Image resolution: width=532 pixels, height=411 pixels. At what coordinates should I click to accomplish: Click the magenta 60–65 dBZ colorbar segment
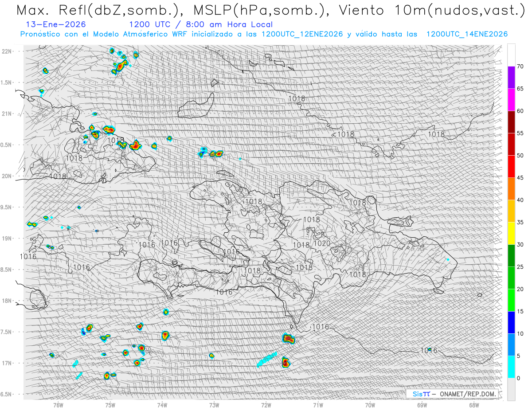pos(511,100)
